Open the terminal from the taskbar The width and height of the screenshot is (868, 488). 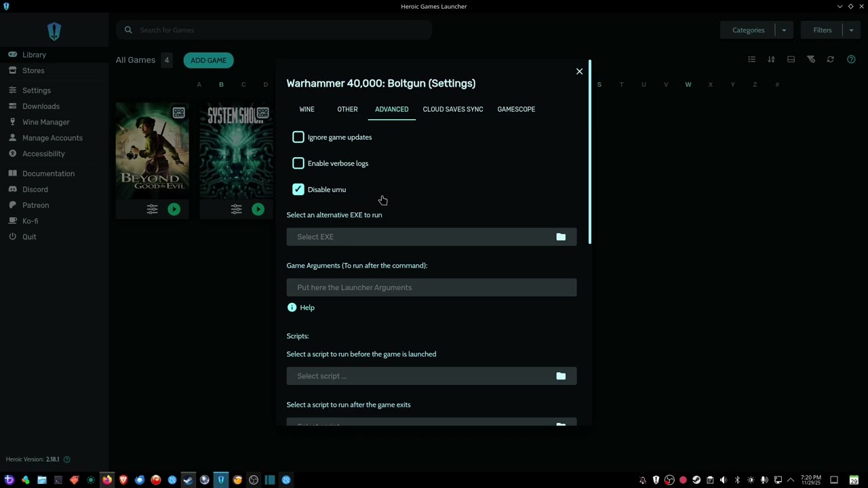pyautogui.click(x=58, y=480)
